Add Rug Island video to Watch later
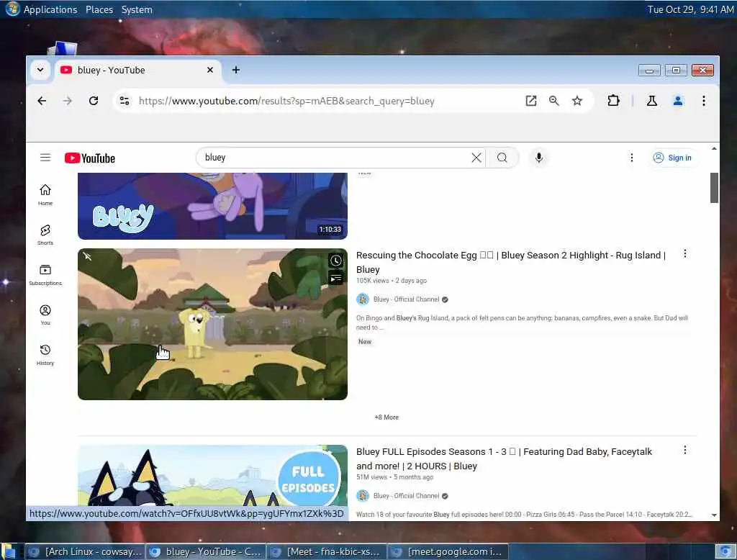 pos(335,261)
